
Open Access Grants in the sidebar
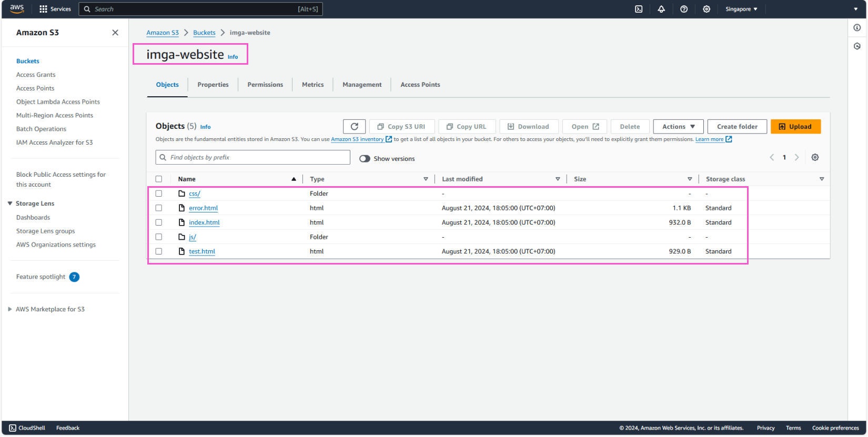point(36,75)
